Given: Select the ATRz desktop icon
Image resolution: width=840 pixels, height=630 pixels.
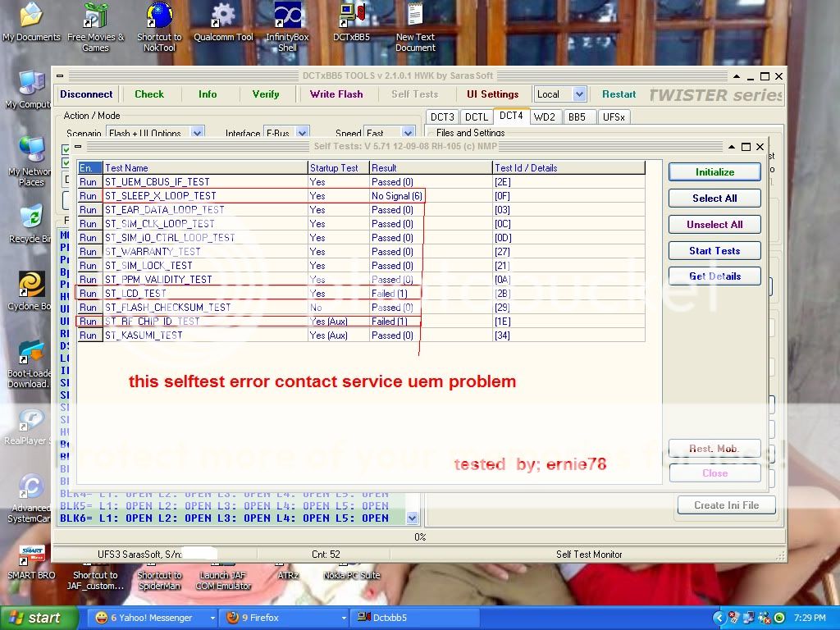Looking at the screenshot, I should (x=288, y=572).
